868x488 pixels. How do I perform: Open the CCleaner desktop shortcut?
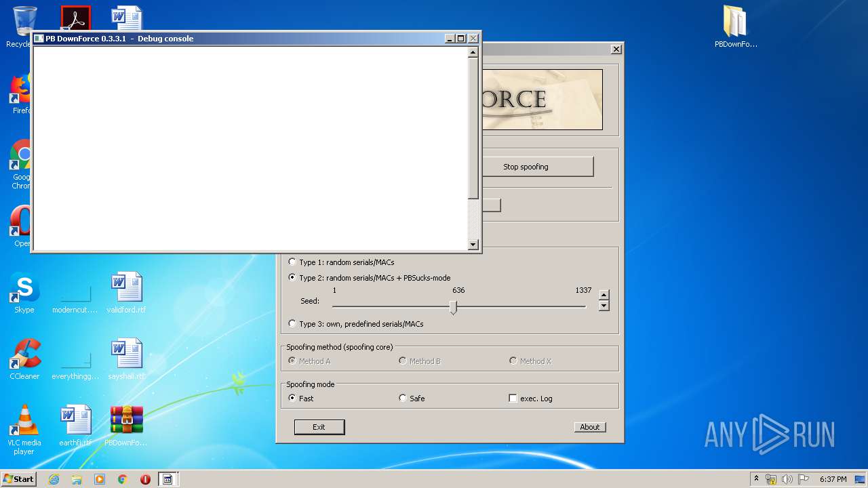pyautogui.click(x=24, y=359)
